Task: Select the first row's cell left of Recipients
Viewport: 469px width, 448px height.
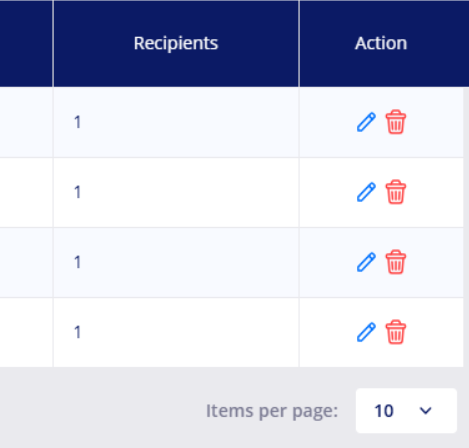Action: coord(26,122)
